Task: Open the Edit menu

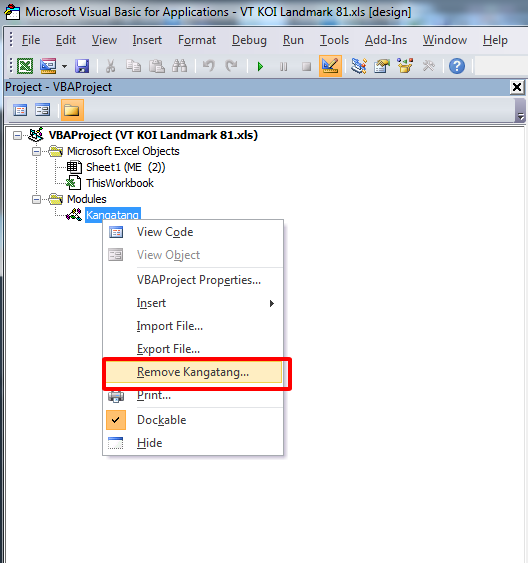Action: click(x=66, y=40)
